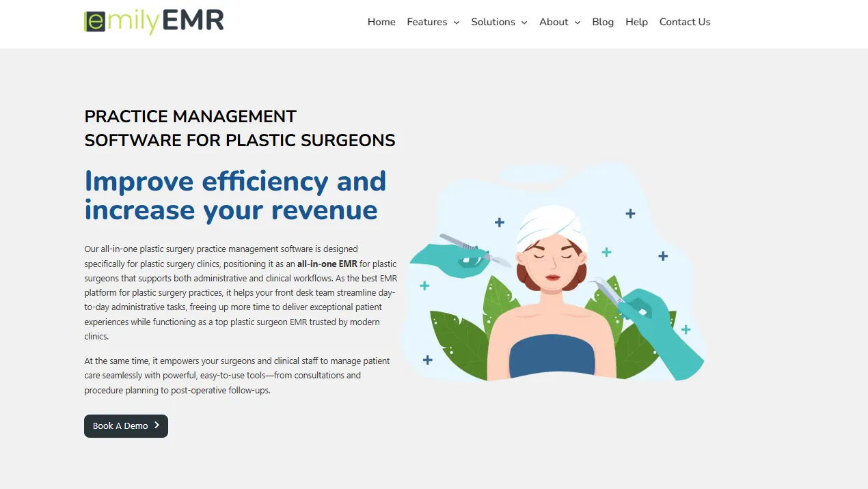Open the Blog menu item
The width and height of the screenshot is (868, 489).
click(603, 22)
